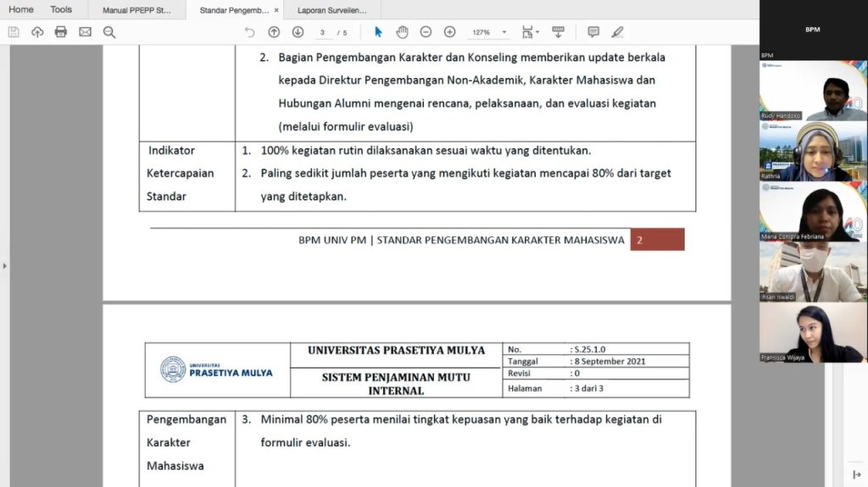Click the fit page view icon

point(527,32)
